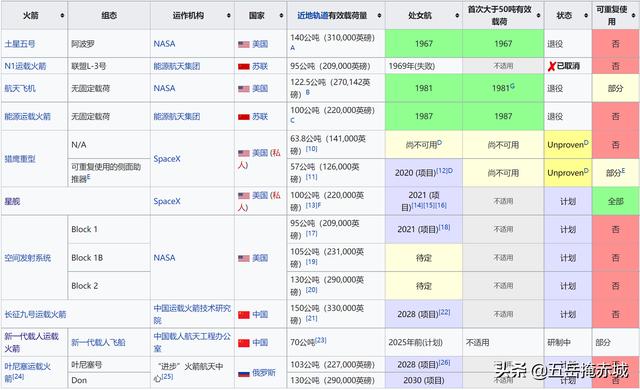640x390 pixels.
Task: Open footnote [23] beside 70公吨
Action: tap(321, 340)
